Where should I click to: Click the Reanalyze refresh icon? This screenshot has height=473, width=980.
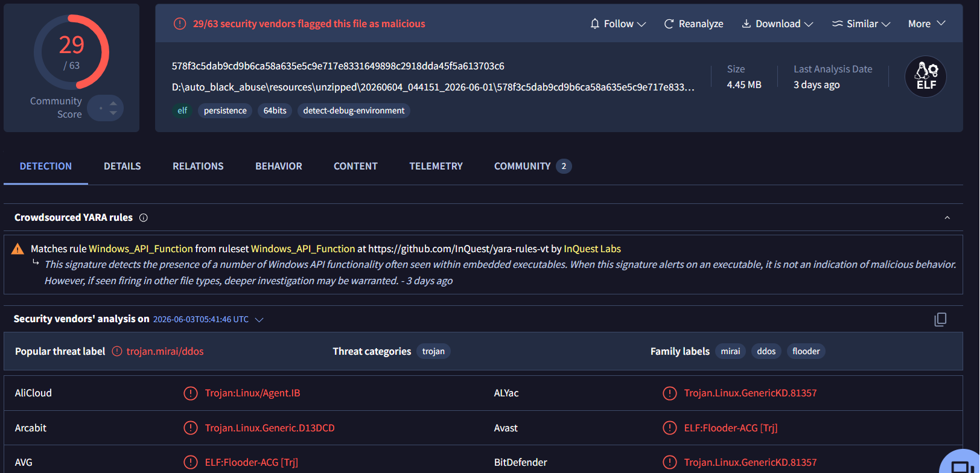click(x=669, y=24)
